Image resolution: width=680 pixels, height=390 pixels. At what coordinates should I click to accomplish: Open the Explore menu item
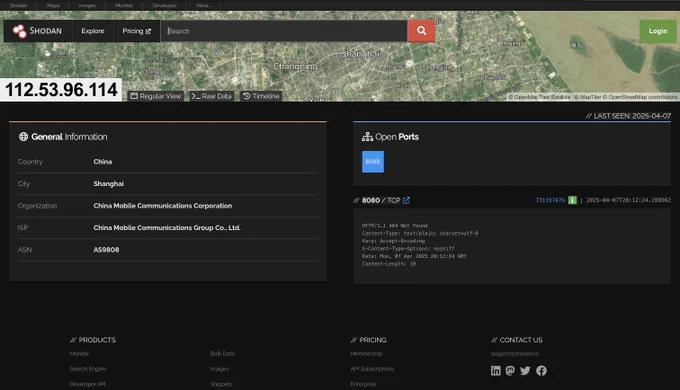click(x=93, y=31)
